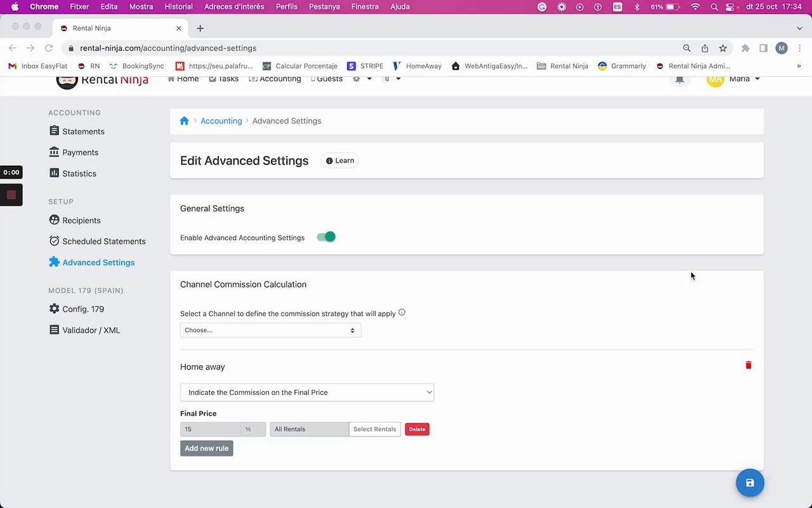This screenshot has width=812, height=508.
Task: Open the notifications bell
Action: (x=679, y=79)
